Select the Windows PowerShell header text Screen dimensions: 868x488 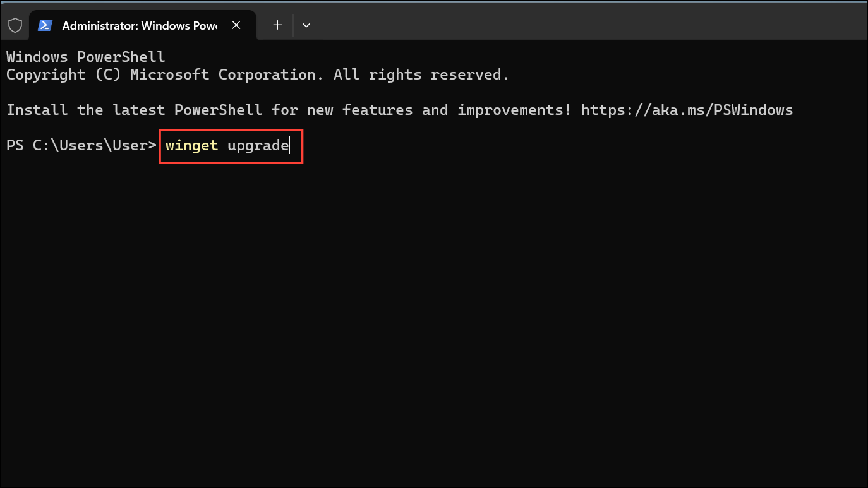(x=85, y=56)
